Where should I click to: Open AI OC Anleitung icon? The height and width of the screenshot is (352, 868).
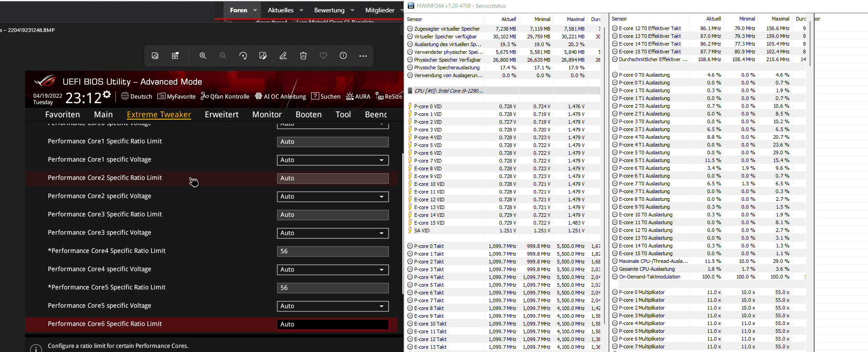coord(259,96)
